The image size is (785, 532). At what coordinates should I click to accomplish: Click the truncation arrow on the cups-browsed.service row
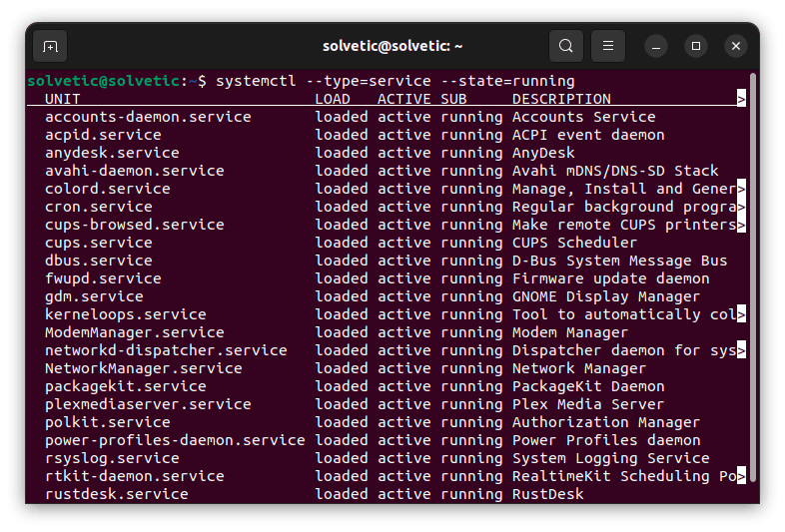pos(741,225)
